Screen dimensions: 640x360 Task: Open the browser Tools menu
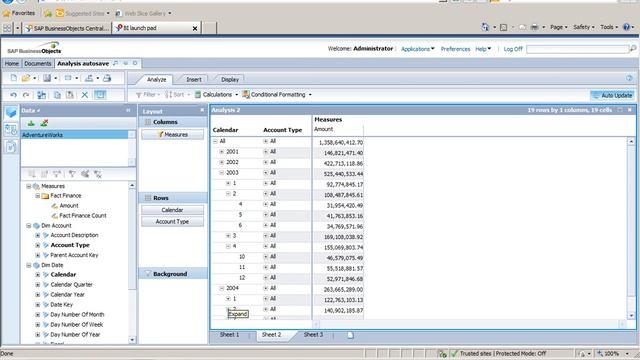click(609, 27)
